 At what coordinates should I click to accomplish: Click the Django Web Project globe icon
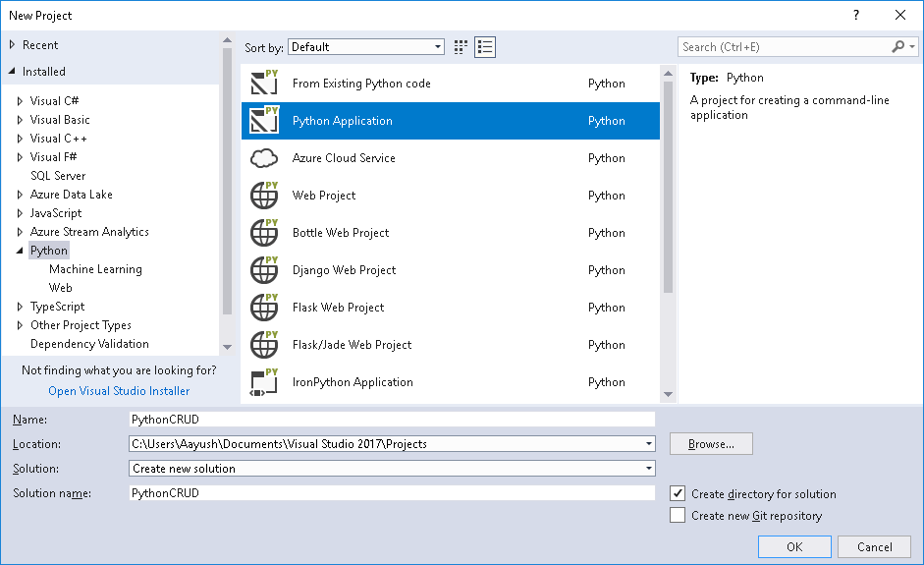point(264,270)
